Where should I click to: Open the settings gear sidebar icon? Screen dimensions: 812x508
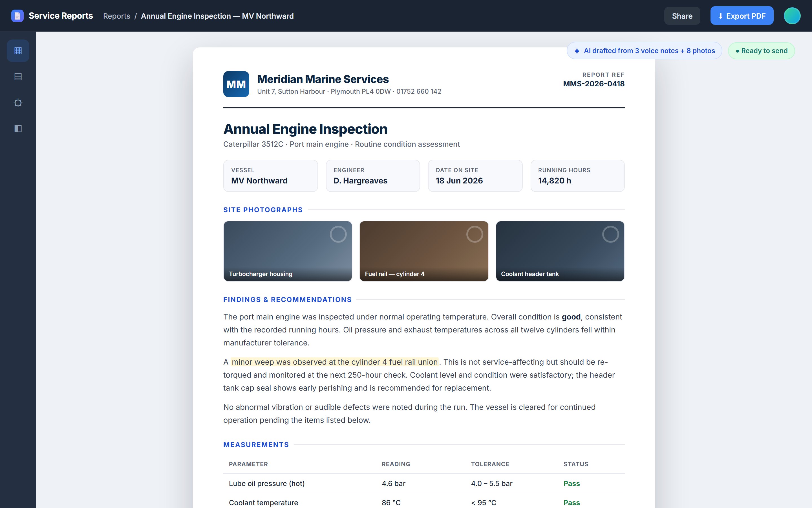[18, 103]
